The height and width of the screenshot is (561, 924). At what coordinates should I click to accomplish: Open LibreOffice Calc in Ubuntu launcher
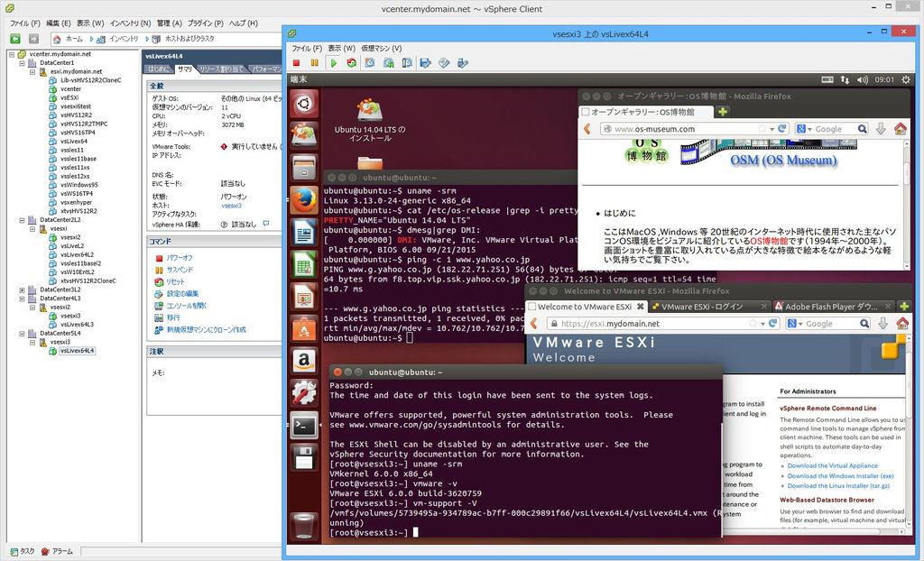[x=304, y=265]
